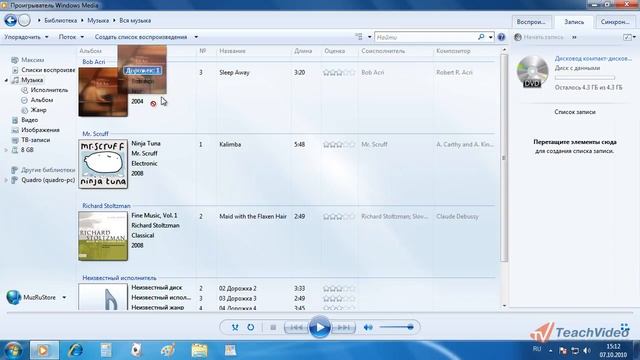Adjust the volume slider
This screenshot has height=360, width=640.
tap(396, 327)
